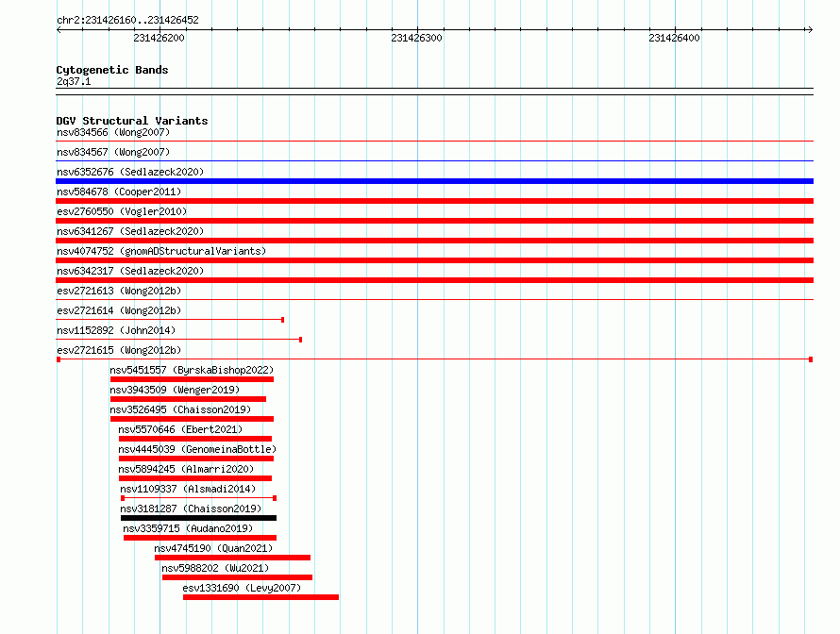Click end marker of esv2721614 line

click(283, 320)
